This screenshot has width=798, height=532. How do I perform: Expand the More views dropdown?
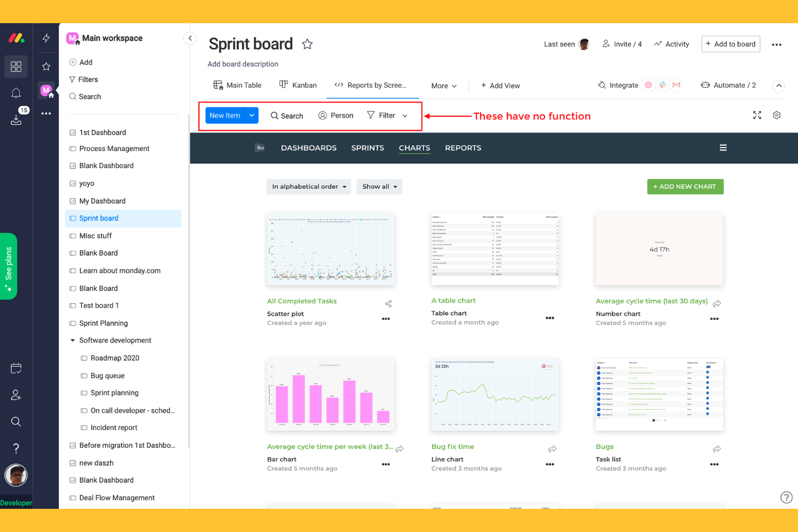(443, 86)
